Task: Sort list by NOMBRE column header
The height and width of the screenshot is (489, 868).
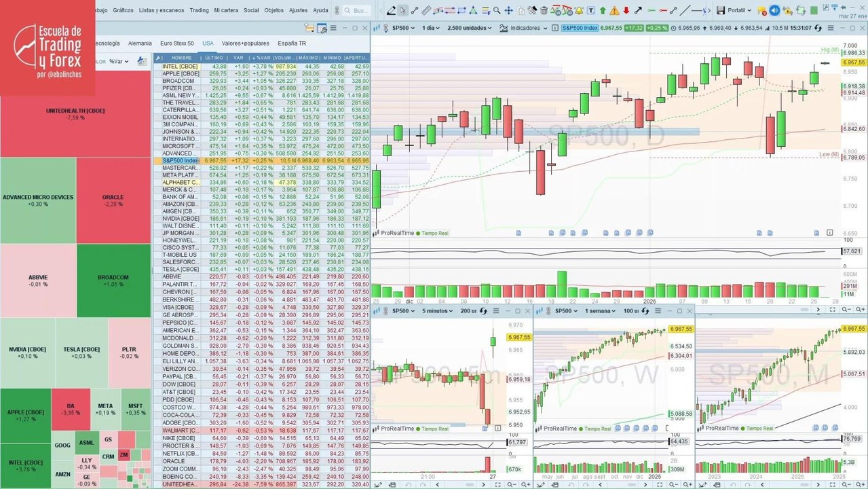Action: point(181,58)
